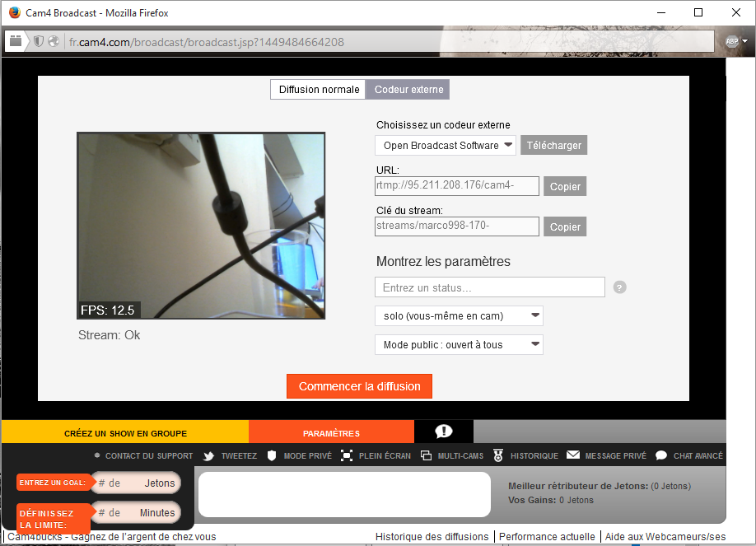The width and height of the screenshot is (756, 546).
Task: Click the exclamation alert bubble icon
Action: [444, 432]
